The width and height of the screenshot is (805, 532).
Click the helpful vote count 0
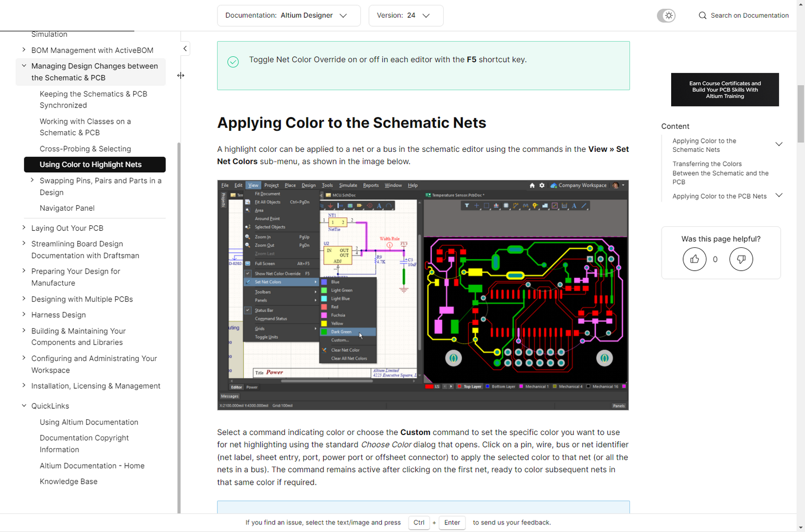715,259
